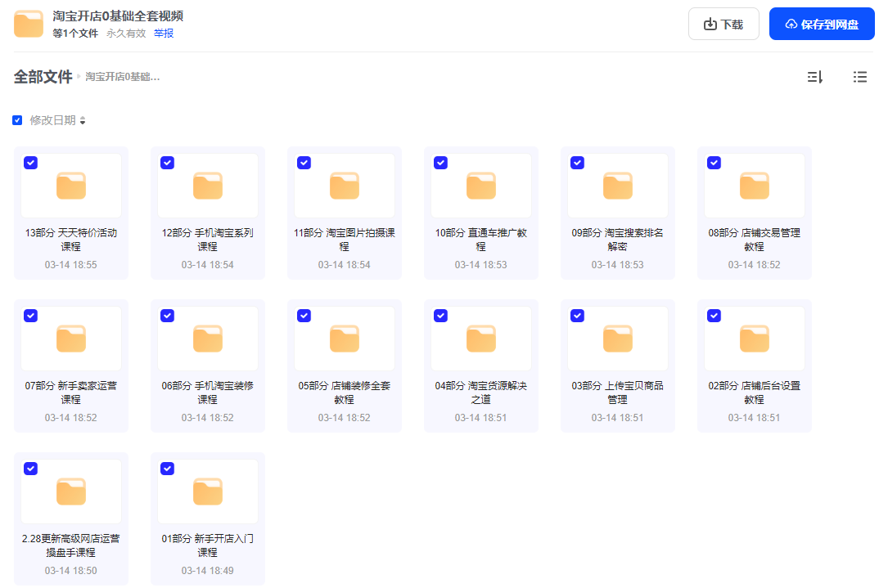
Task: Click the large share folder icon in header
Action: (29, 24)
